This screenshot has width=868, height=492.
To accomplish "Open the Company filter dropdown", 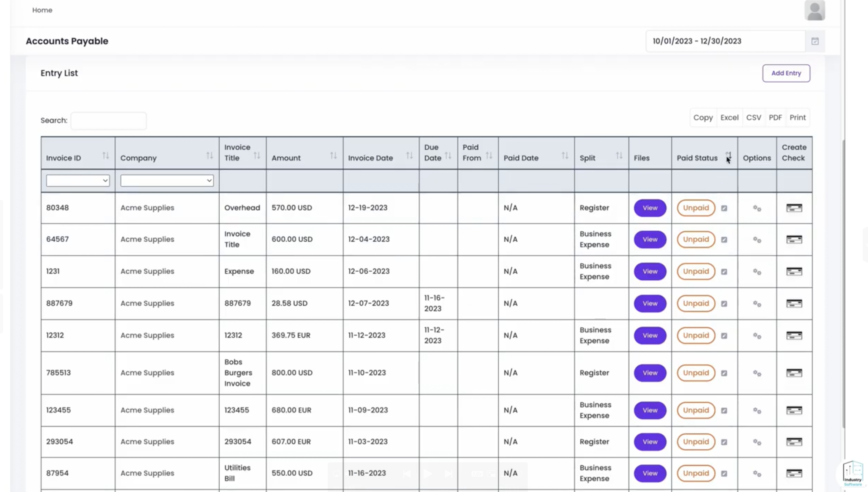I will click(x=167, y=180).
